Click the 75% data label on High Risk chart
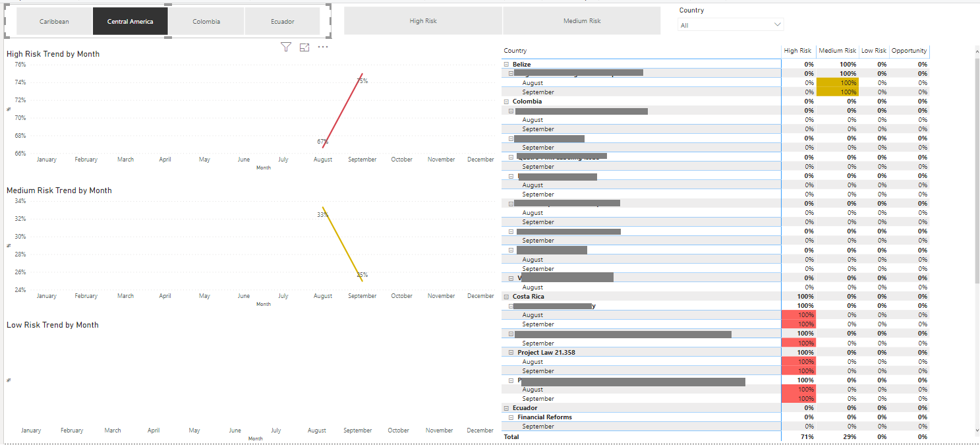The height and width of the screenshot is (445, 980). (362, 81)
